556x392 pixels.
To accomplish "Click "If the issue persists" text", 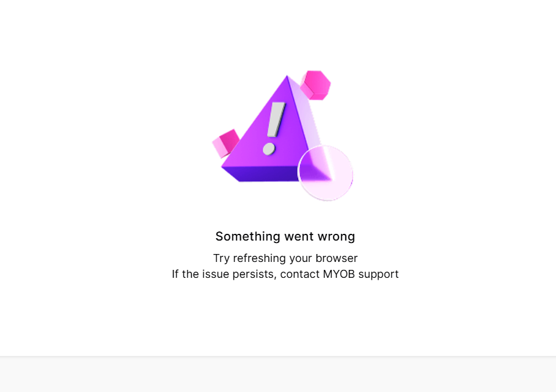I will 224,274.
